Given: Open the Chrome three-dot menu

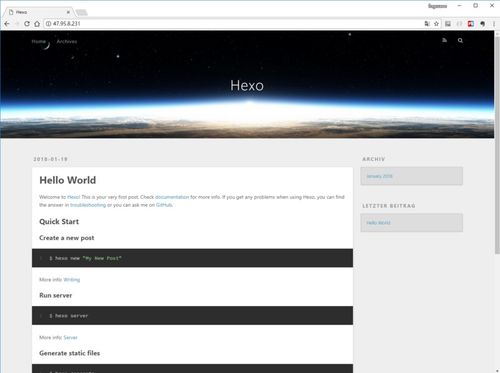Looking at the screenshot, I should click(x=494, y=24).
